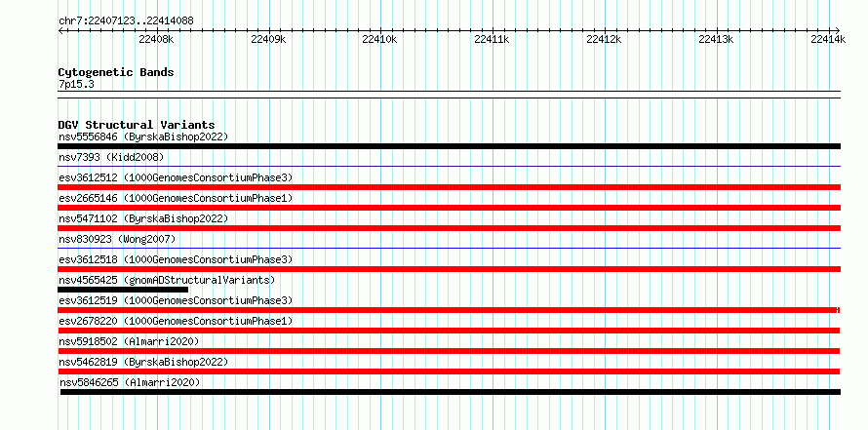
Task: Click the red bar for nsv5918502
Action: [449, 351]
